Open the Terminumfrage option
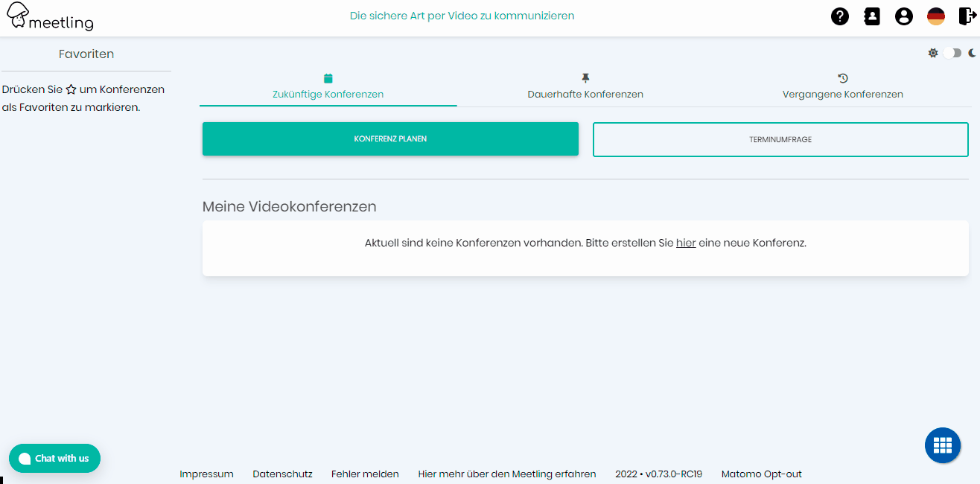The image size is (980, 484). [x=780, y=139]
